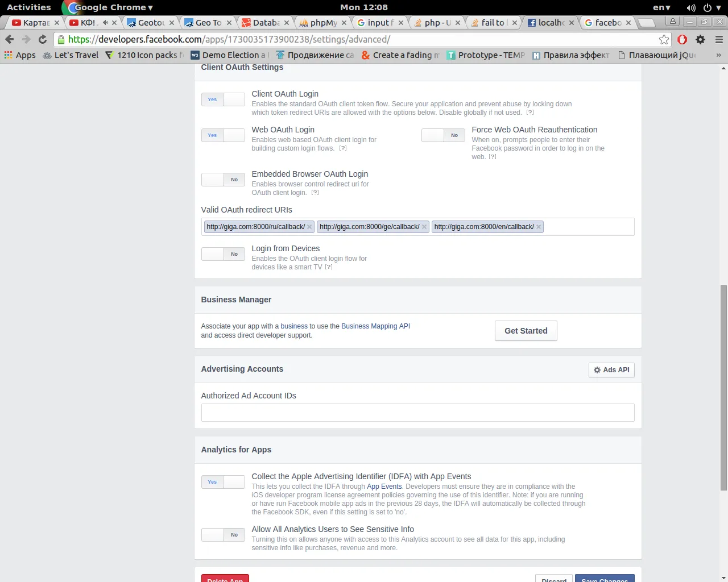Open the Let's Travel bookmark
728x582 pixels.
coord(71,55)
